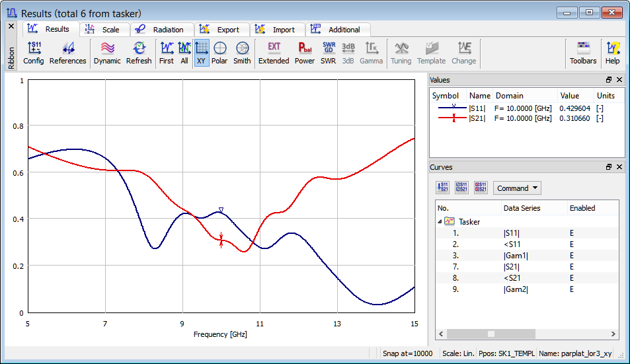This screenshot has height=364, width=630.
Task: Click the third S11/S21 curves icon
Action: tap(481, 188)
